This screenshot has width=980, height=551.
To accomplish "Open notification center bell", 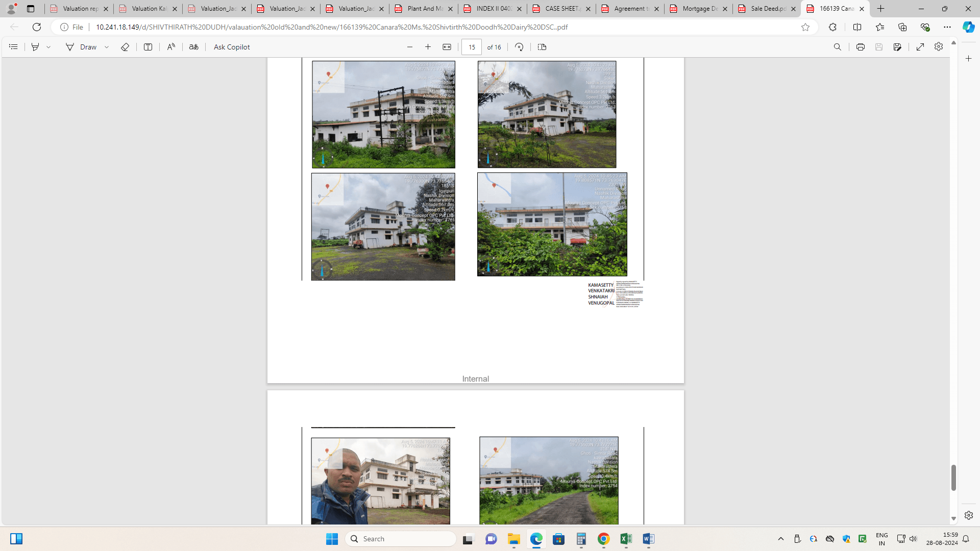I will [x=966, y=539].
